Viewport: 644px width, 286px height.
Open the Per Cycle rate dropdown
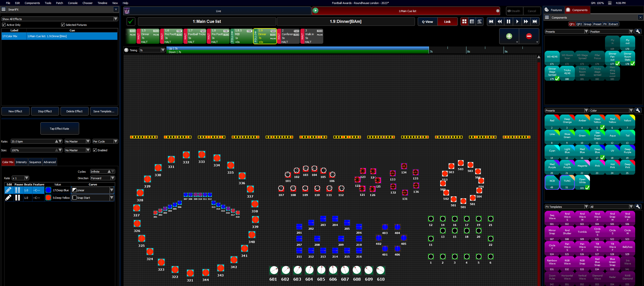tap(116, 141)
